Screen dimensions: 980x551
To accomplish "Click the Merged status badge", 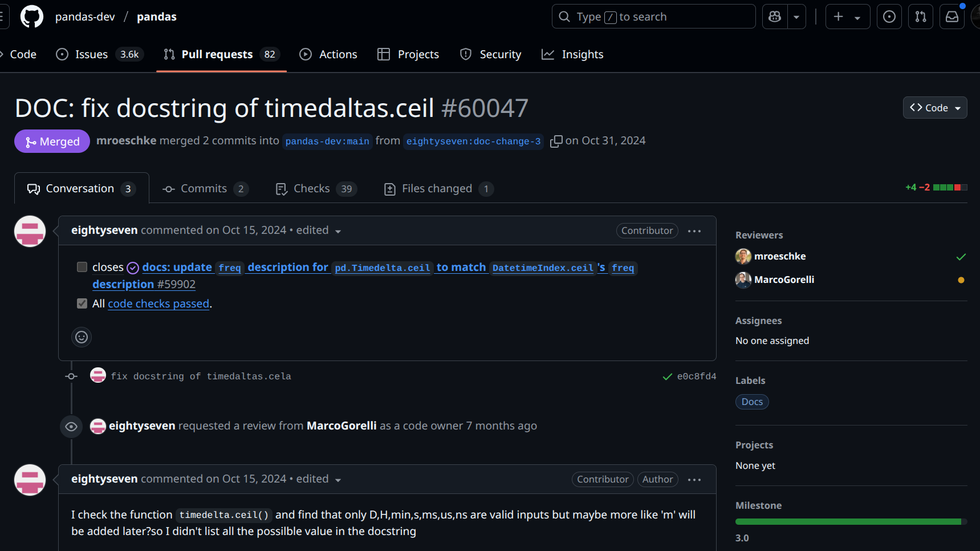I will [52, 141].
